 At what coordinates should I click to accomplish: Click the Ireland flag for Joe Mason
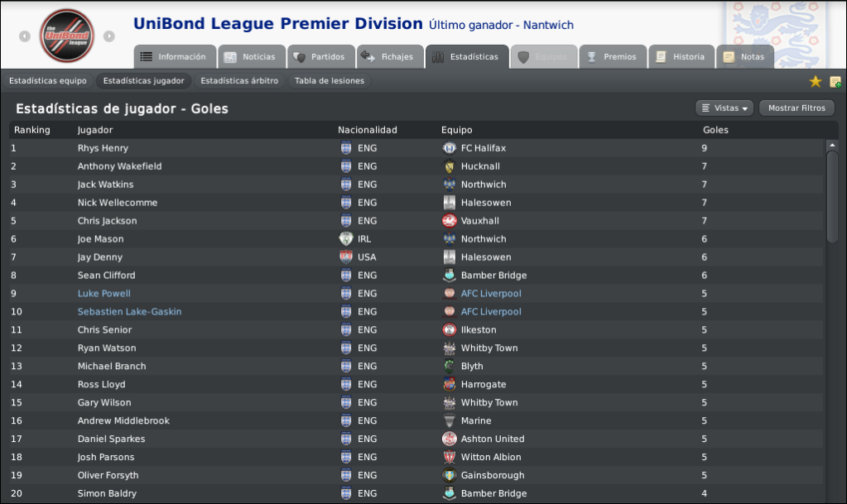click(346, 239)
